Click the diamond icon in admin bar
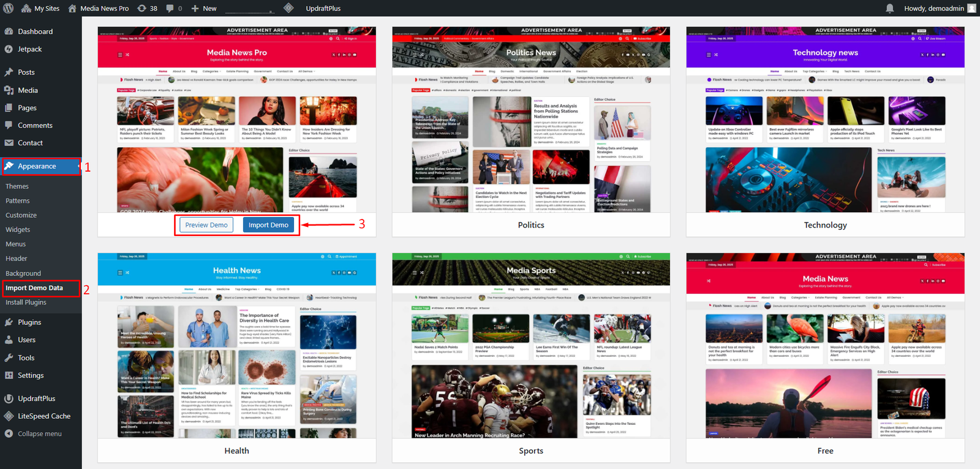This screenshot has width=980, height=469. pos(288,8)
